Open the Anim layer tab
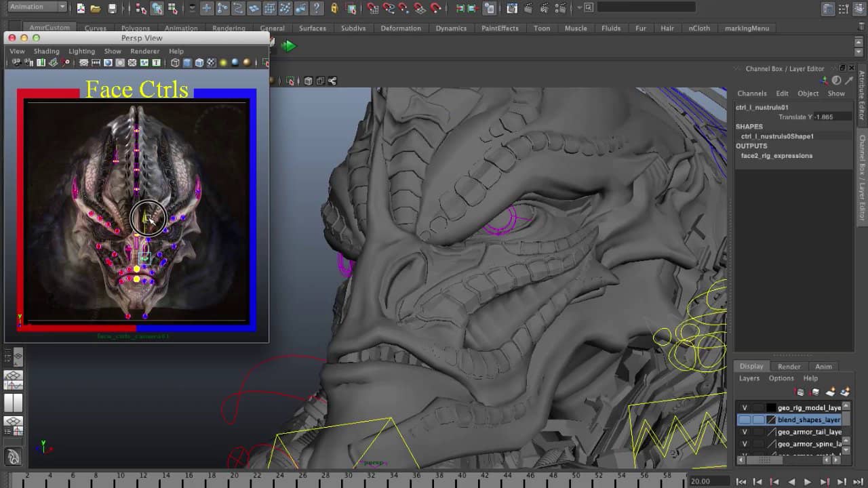The width and height of the screenshot is (868, 488). pyautogui.click(x=823, y=367)
